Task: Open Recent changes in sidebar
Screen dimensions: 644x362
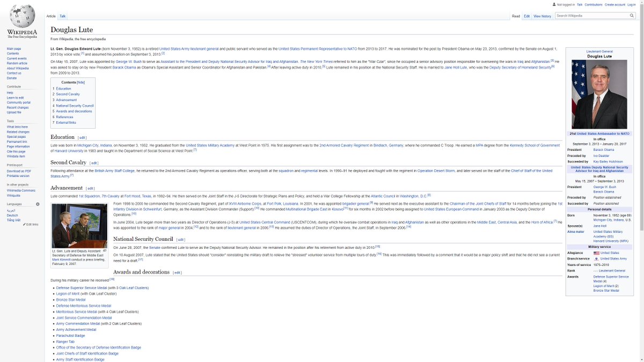Action: pyautogui.click(x=18, y=107)
